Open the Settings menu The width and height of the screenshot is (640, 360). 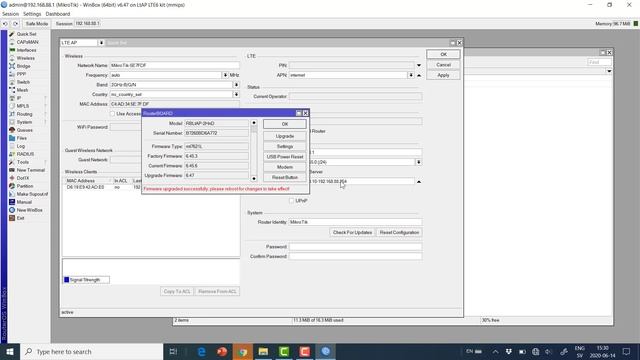pos(32,14)
